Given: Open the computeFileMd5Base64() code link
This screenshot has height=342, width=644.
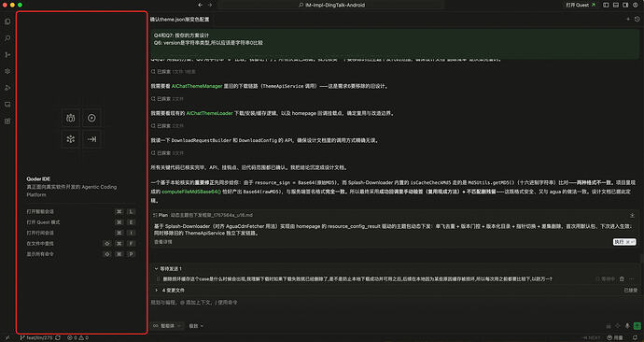Looking at the screenshot, I should [191, 192].
